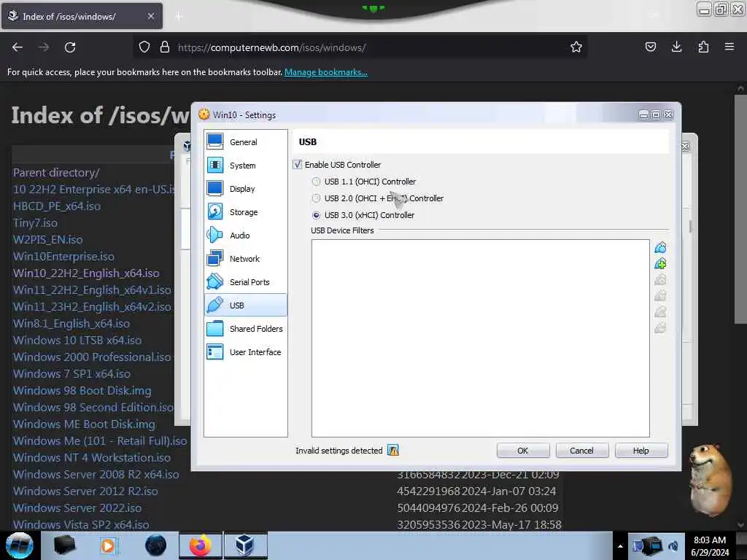Open Manage bookmarks link

point(326,72)
